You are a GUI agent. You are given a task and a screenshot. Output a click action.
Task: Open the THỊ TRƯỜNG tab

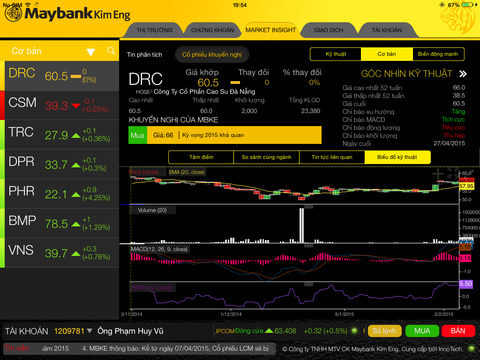coord(154,30)
